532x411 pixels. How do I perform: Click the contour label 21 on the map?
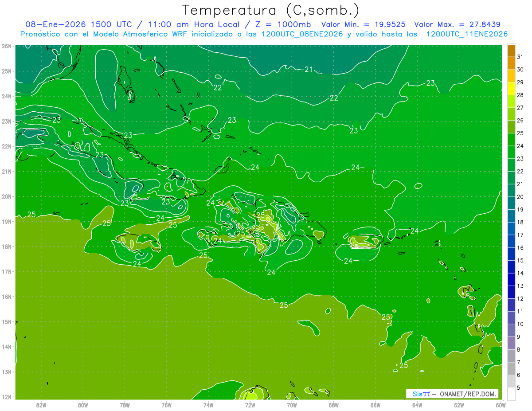tap(309, 69)
